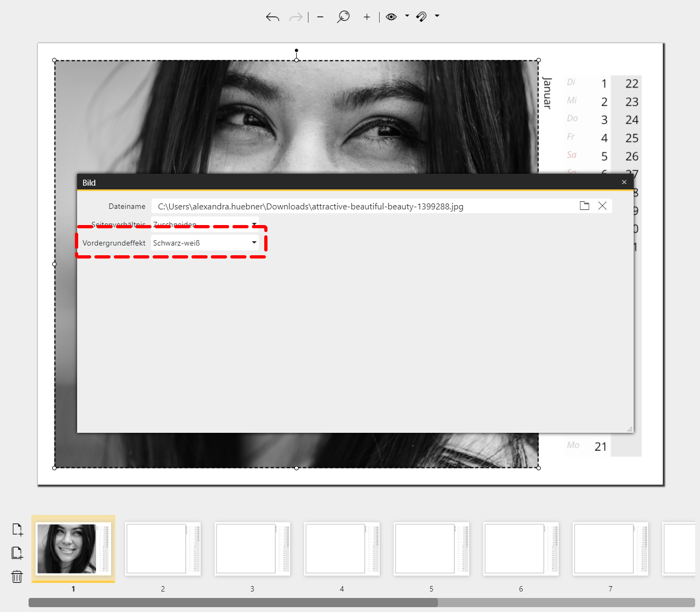Add a new page with the page-plus icon
The image size is (700, 612).
tap(17, 529)
